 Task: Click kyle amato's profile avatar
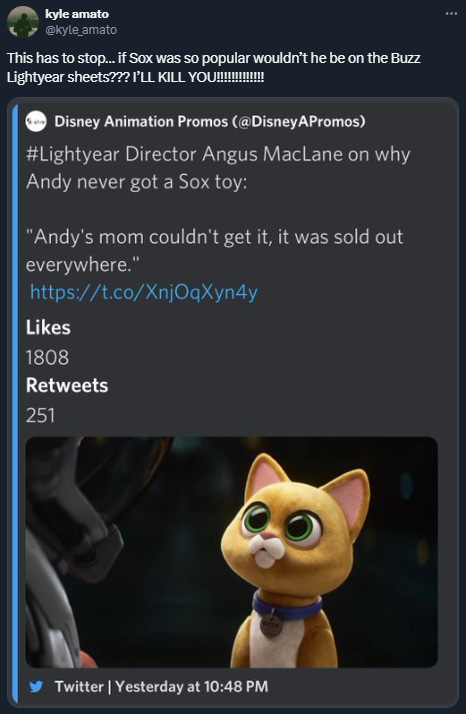click(23, 21)
